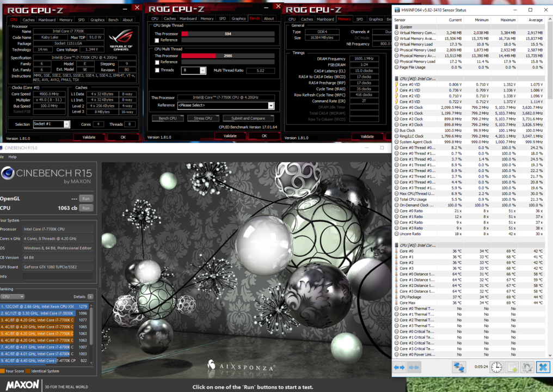Screen dimensions: 553x392
Task: Click the icon beside Virtual Memory Load
Action: click(396, 45)
